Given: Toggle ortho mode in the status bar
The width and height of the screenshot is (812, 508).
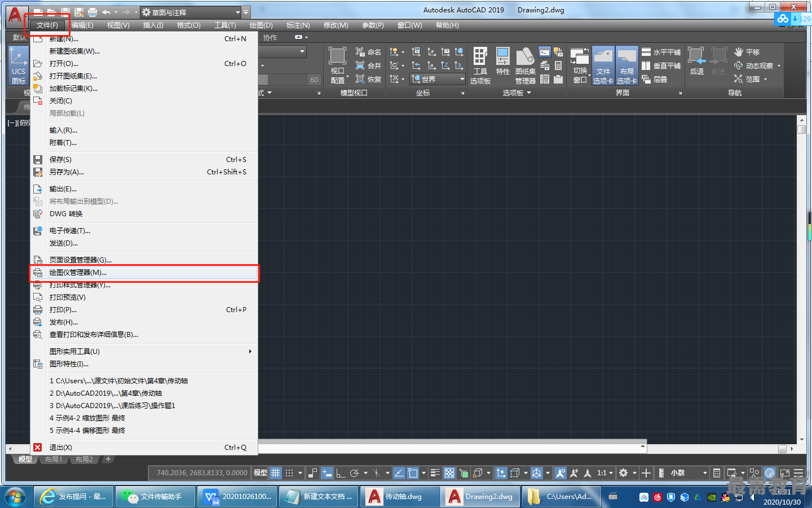Looking at the screenshot, I should point(341,473).
